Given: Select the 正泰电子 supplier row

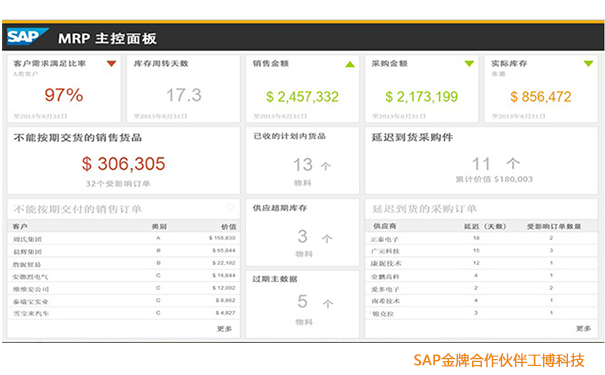Looking at the screenshot, I should click(x=481, y=239).
